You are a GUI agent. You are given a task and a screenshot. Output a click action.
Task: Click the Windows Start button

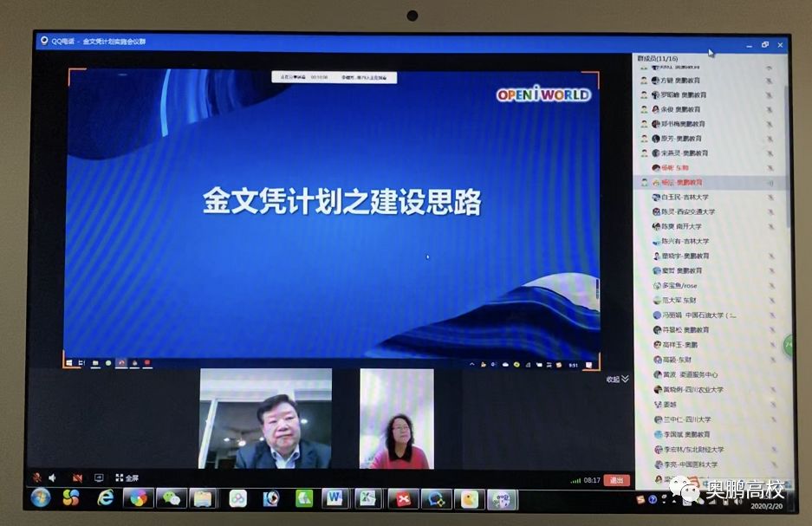tap(40, 498)
